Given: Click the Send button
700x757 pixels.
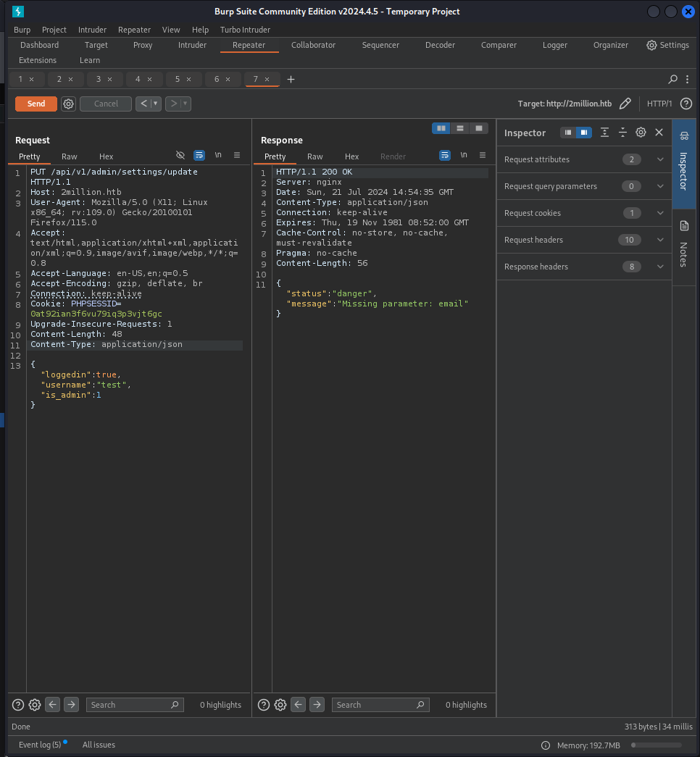Looking at the screenshot, I should [x=36, y=104].
